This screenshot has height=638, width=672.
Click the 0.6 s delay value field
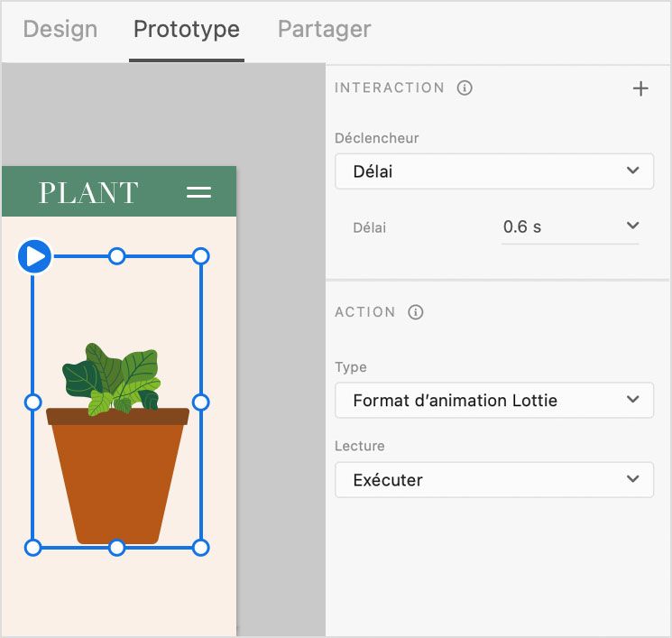(552, 227)
